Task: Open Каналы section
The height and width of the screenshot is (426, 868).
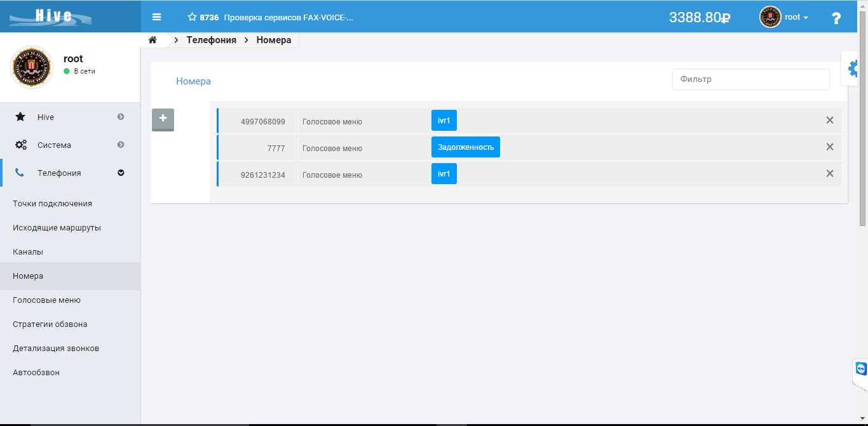Action: pyautogui.click(x=28, y=252)
